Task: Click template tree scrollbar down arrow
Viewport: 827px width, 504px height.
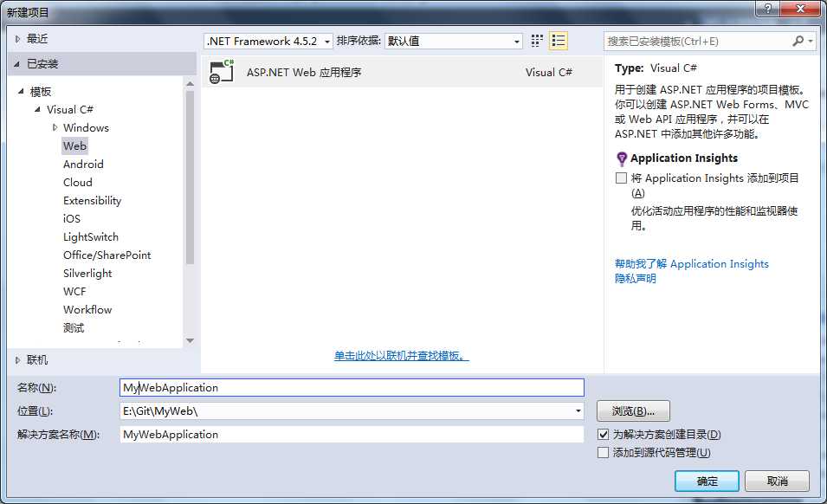Action: [191, 341]
